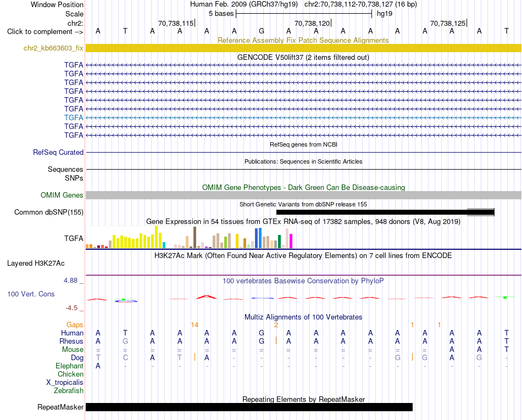Click the TGFA label beside GTEx bar chart
522x420 pixels.
[74, 238]
